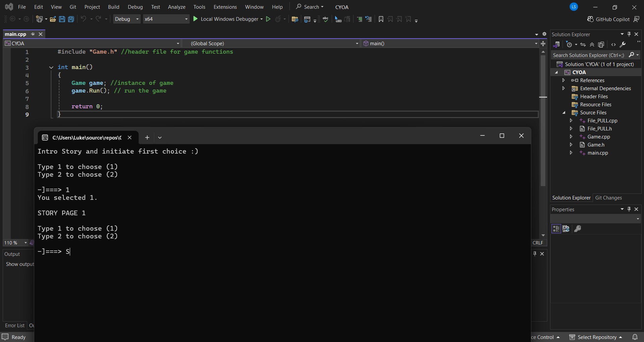Toggle Sync with Active Document in Solution Explorer
Viewport: 644px width, 342px height.
pos(583,45)
